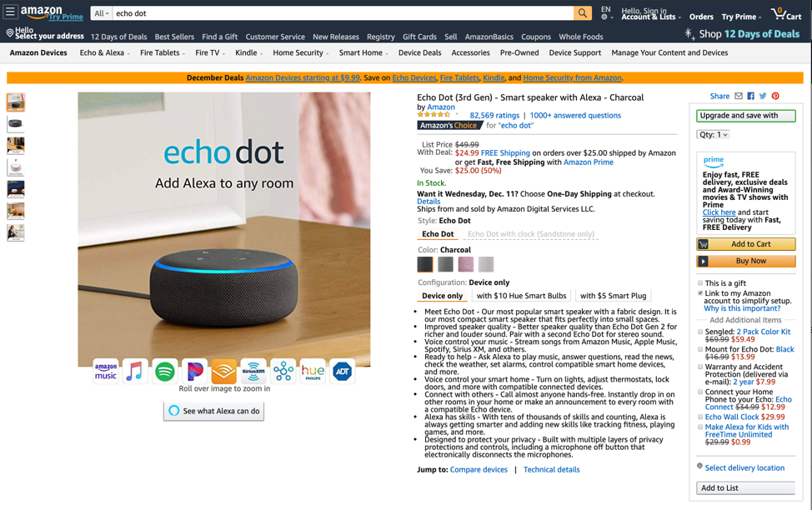This screenshot has width=812, height=510.
Task: Check the Echo Wall Clock add-on
Action: tap(700, 417)
